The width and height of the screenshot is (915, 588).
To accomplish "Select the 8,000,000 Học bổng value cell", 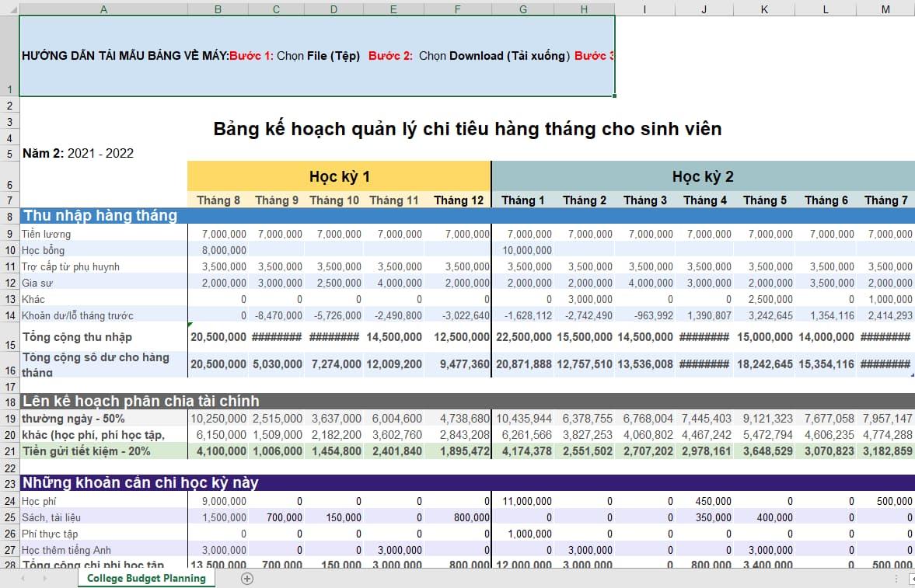I will [218, 249].
